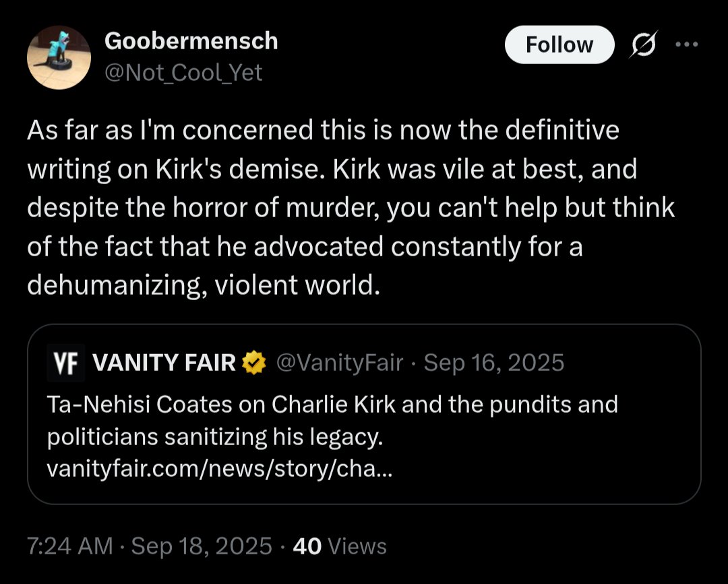Visit the @Not_Cool_Yet handle

183,72
